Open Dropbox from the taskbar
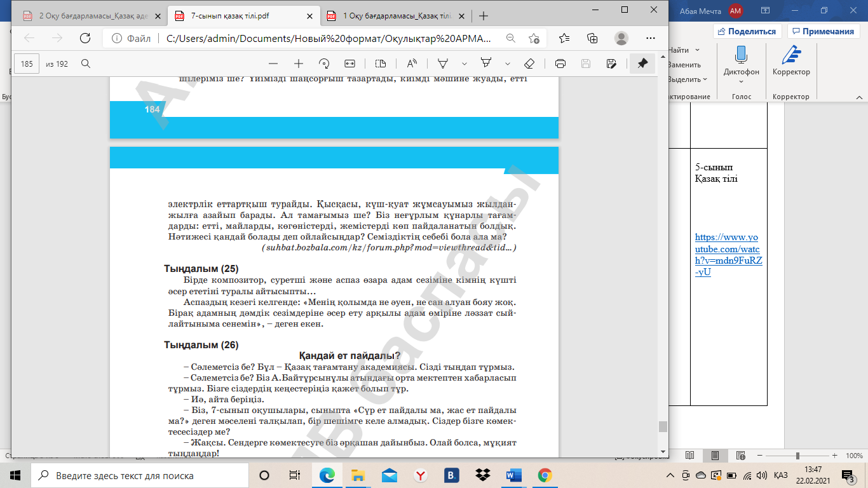 482,475
